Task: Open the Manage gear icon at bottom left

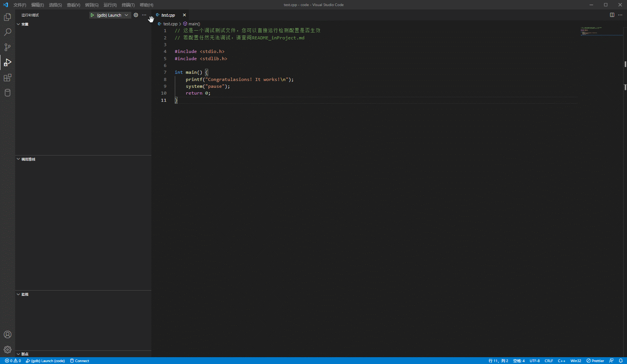Action: (7, 350)
